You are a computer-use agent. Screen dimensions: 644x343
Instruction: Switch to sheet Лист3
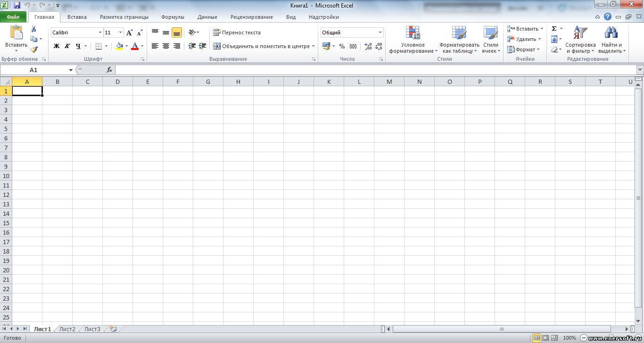click(92, 329)
